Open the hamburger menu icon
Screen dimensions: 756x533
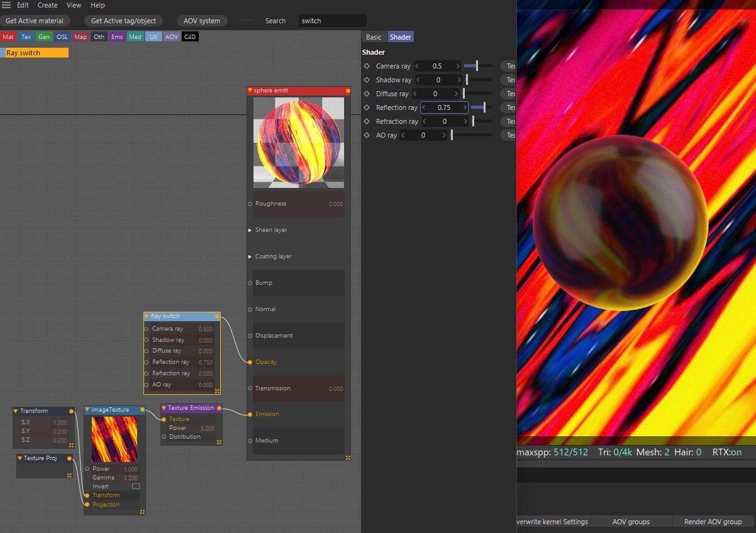coord(6,5)
